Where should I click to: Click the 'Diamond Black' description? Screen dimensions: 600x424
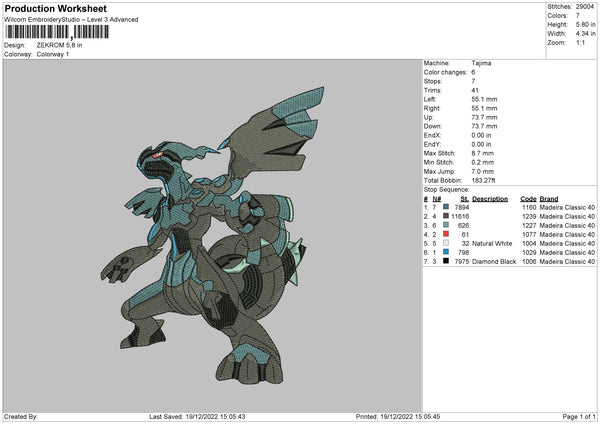pyautogui.click(x=494, y=262)
